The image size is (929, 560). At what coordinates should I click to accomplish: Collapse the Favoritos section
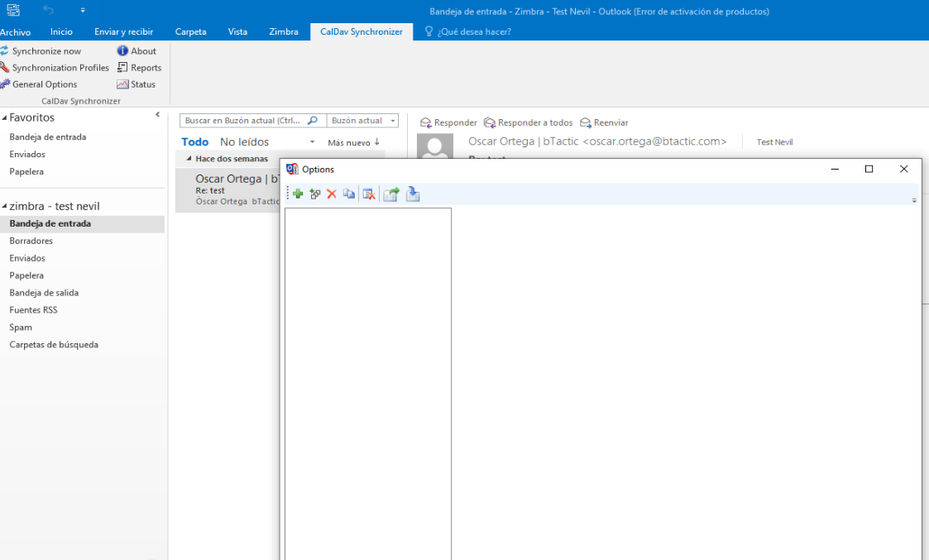pos(4,118)
